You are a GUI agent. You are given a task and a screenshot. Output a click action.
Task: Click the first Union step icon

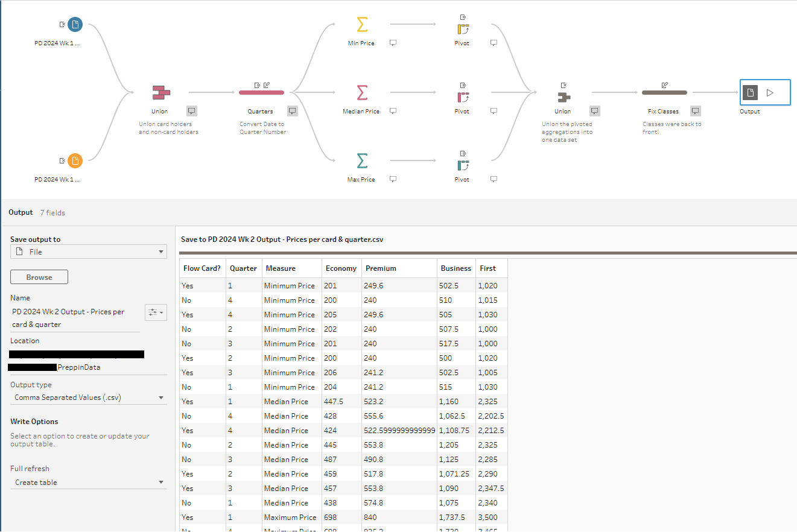coord(160,93)
